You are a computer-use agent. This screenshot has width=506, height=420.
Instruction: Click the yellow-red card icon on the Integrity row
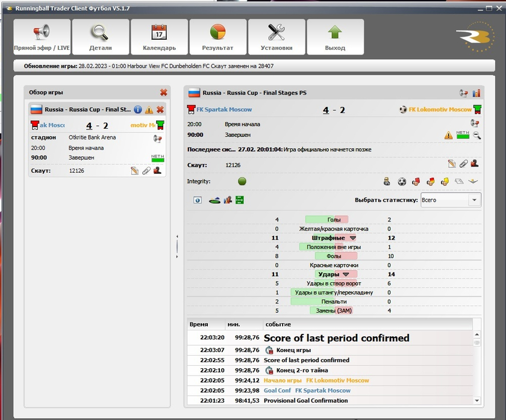[431, 182]
